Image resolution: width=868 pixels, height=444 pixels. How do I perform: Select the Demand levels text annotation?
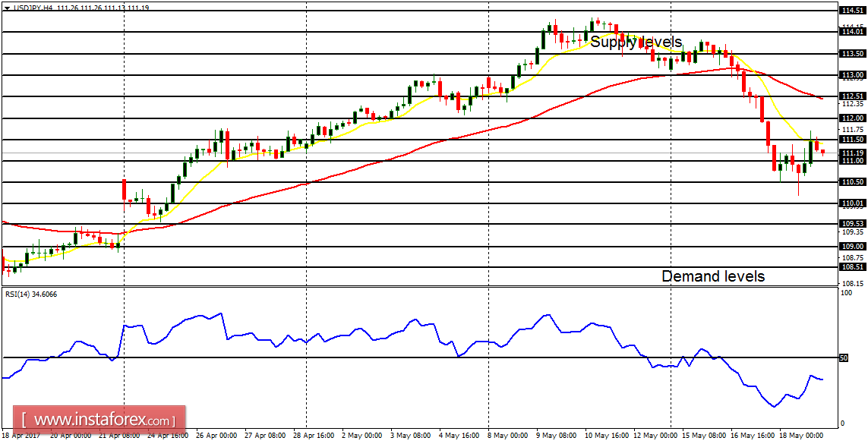coord(712,276)
